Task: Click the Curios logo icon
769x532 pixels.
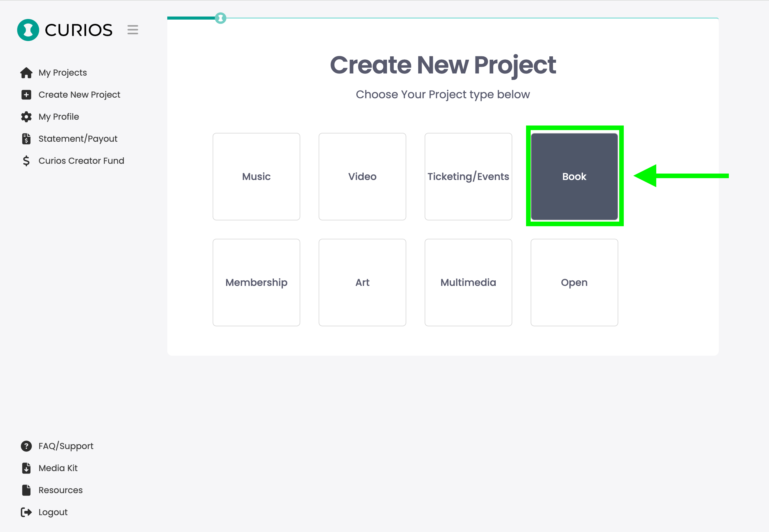Action: 28,30
